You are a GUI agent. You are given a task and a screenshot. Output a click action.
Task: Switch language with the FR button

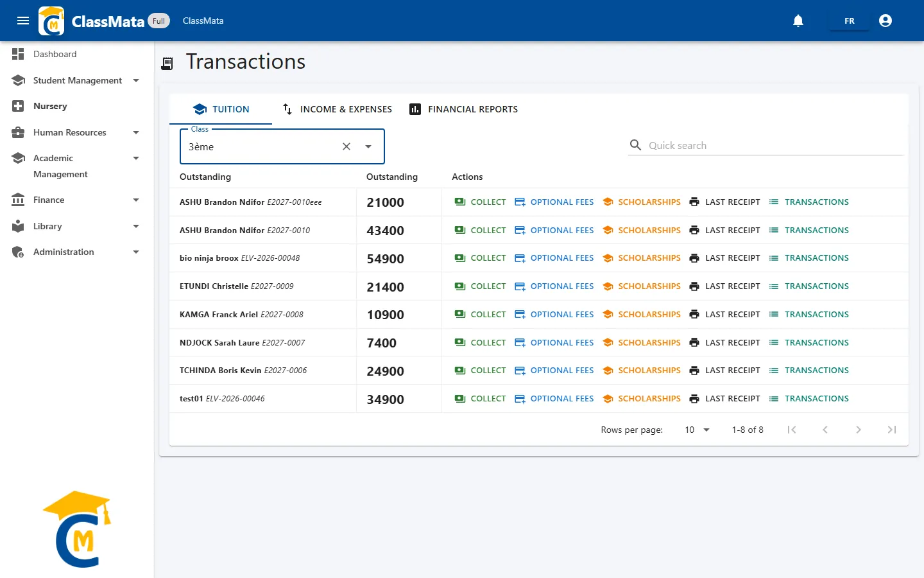tap(850, 21)
